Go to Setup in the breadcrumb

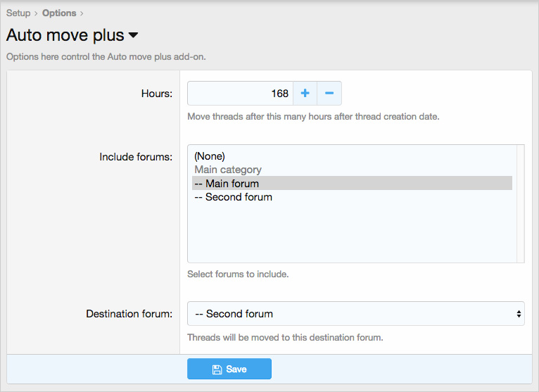pos(18,13)
